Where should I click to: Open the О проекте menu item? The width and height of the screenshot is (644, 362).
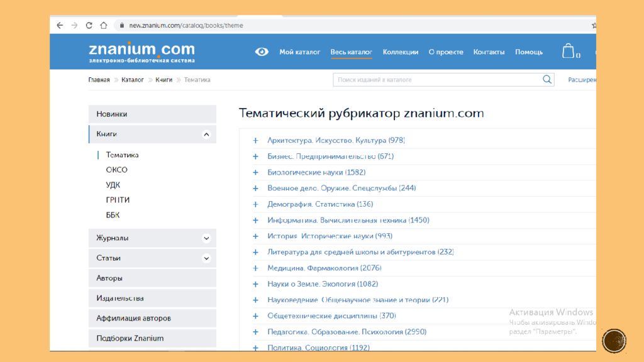click(x=446, y=52)
